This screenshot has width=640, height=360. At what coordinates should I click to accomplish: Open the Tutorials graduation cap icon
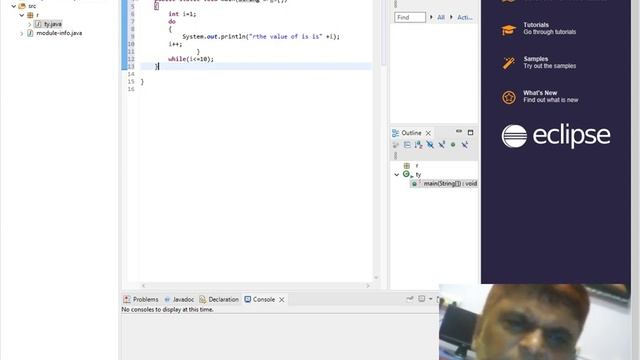pyautogui.click(x=509, y=29)
